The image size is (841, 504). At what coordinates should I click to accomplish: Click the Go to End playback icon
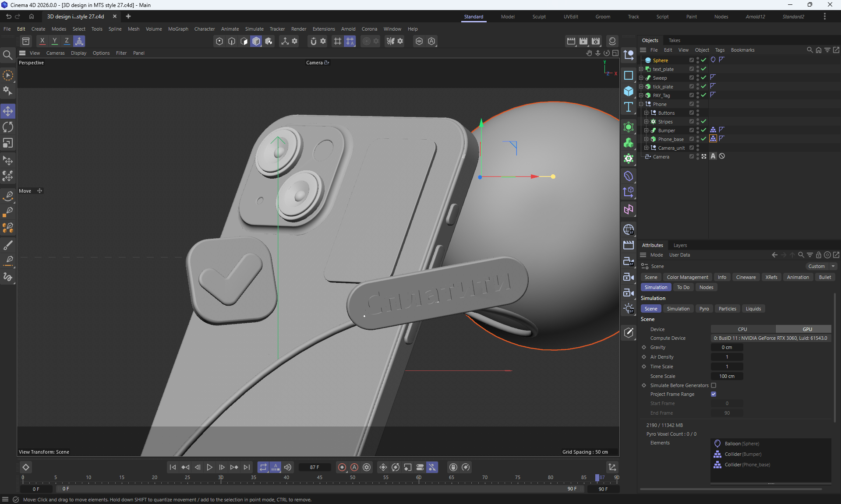247,467
